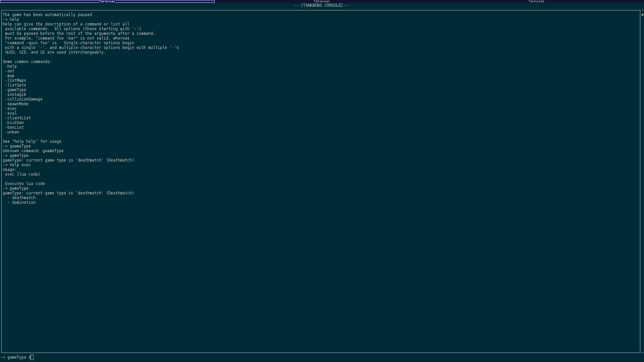Click the 'See "help help" for usage' line
The width and height of the screenshot is (644, 362).
point(32,141)
